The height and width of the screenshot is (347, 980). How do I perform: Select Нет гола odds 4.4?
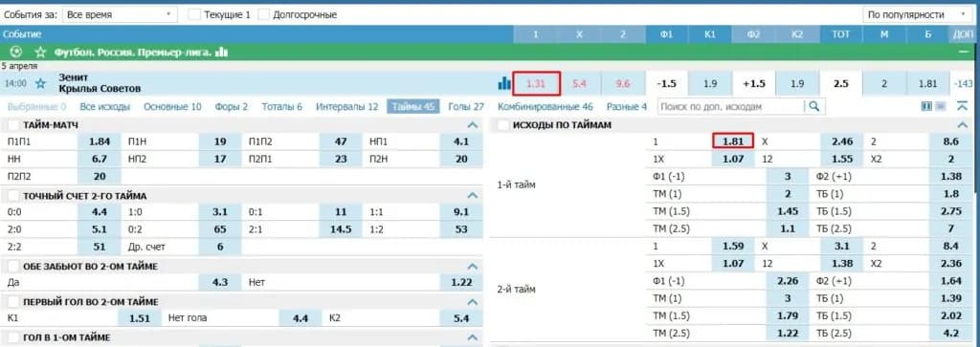301,318
